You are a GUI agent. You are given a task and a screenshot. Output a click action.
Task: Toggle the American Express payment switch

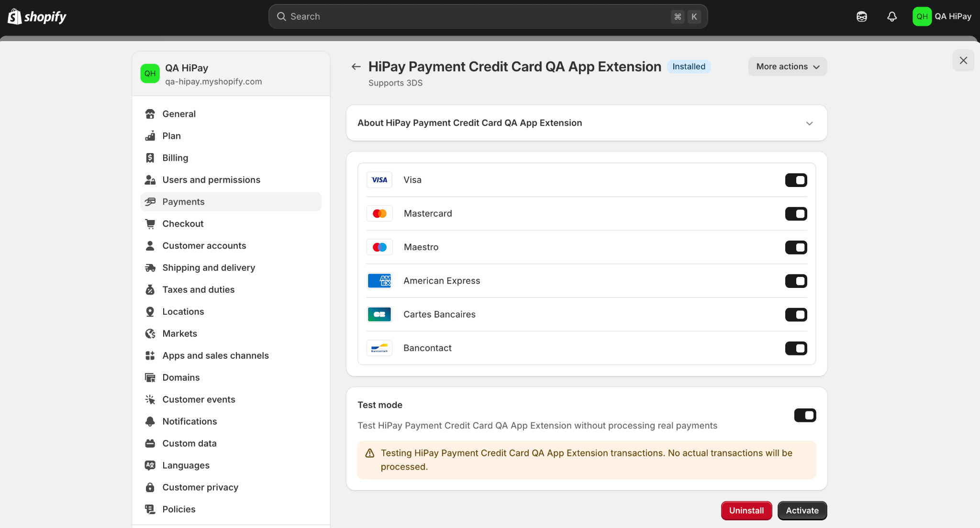click(796, 281)
